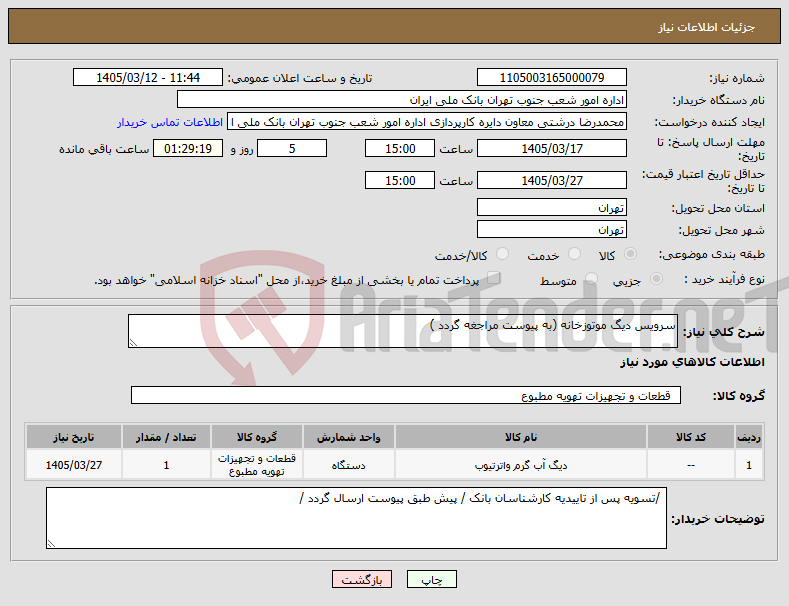Click the price validity time 15:00 field
Screen dimensions: 789x606
click(400, 180)
